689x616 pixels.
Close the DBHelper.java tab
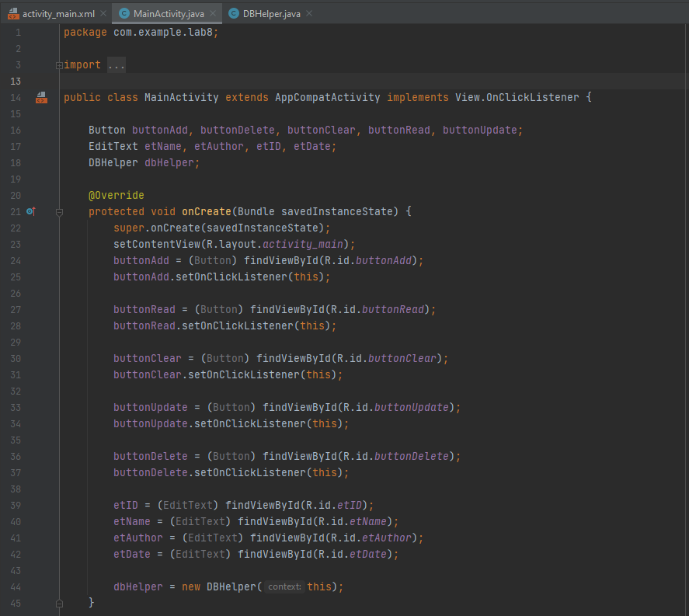point(309,14)
